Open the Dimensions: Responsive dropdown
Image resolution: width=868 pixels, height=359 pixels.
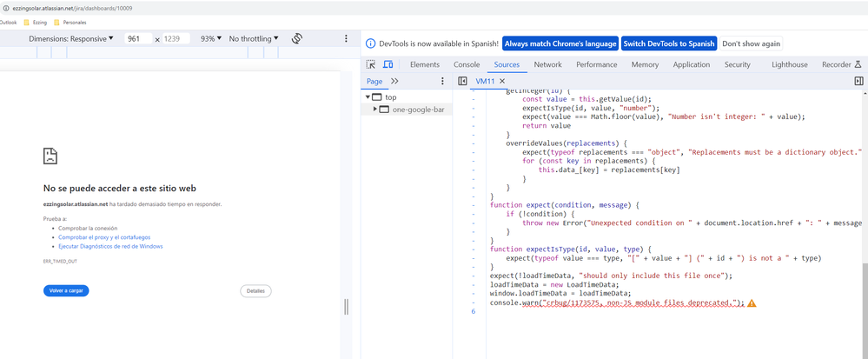(71, 39)
